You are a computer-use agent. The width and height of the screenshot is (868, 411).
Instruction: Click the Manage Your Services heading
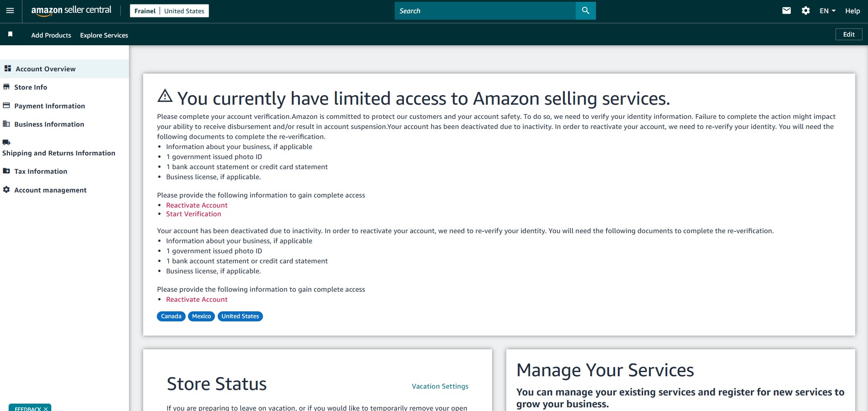click(605, 370)
